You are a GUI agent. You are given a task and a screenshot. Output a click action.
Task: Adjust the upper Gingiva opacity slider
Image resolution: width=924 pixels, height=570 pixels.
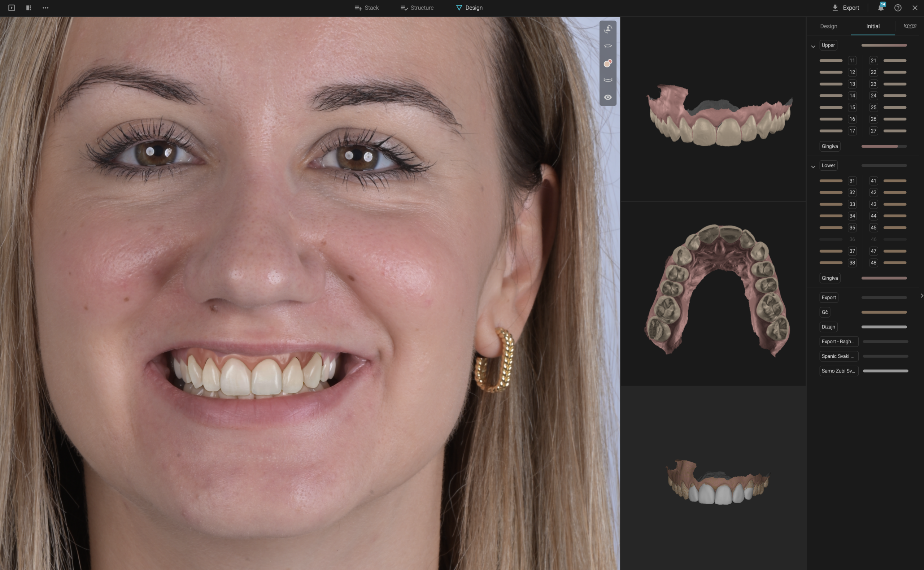pyautogui.click(x=884, y=146)
